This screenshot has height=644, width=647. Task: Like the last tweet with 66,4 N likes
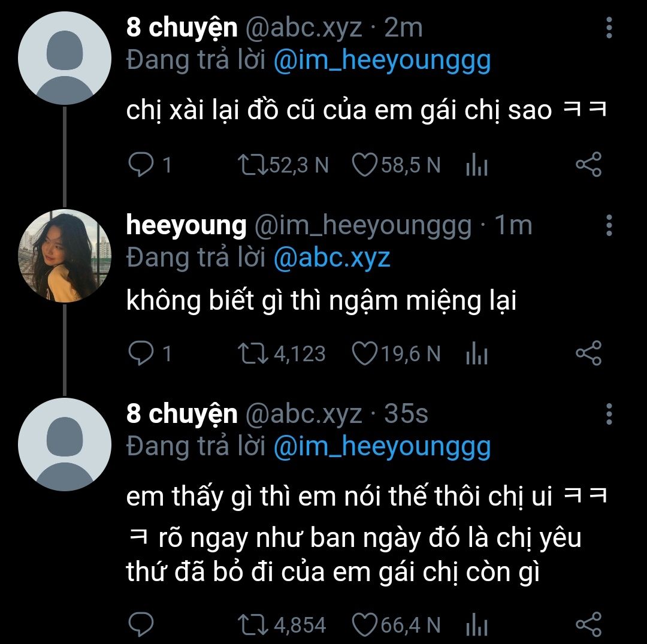click(x=364, y=625)
